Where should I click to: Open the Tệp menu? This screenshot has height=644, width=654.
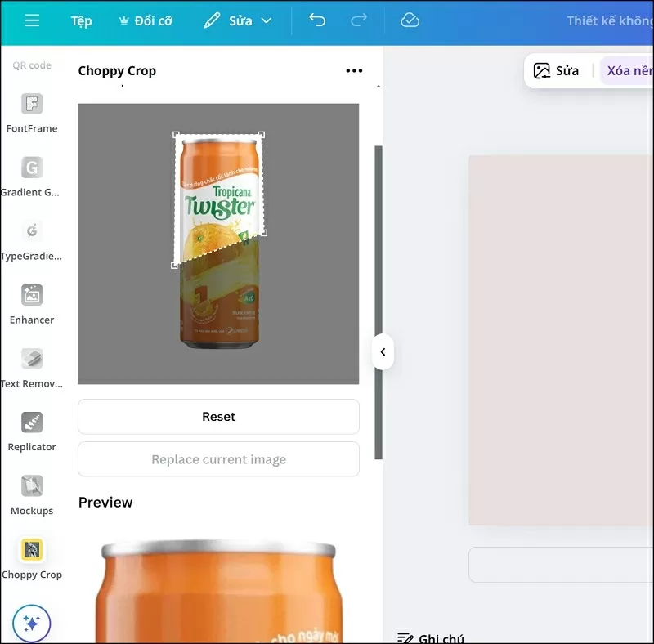(x=81, y=21)
